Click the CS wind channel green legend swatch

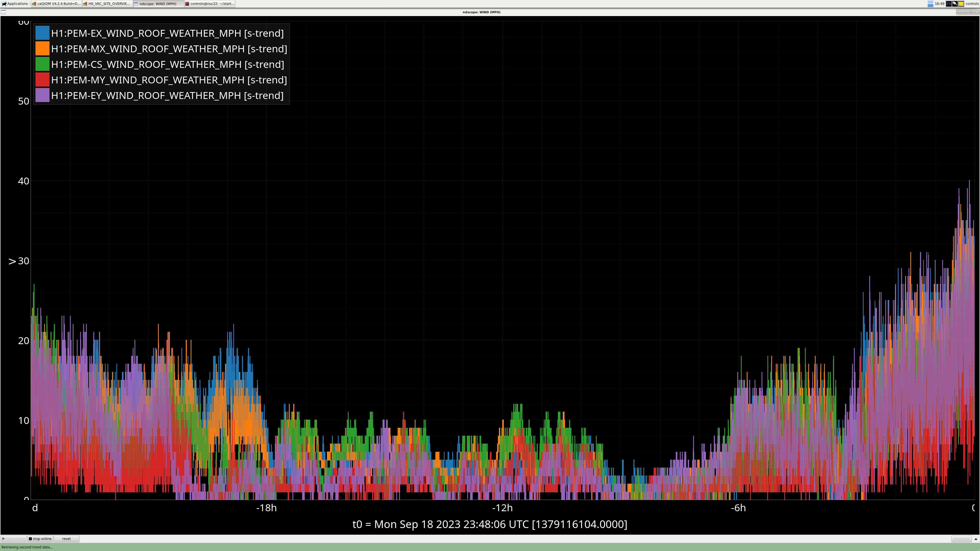click(42, 64)
